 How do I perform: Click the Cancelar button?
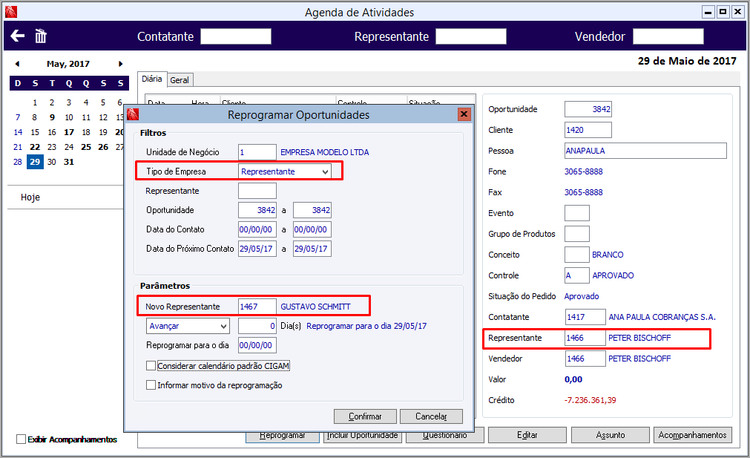click(x=431, y=416)
